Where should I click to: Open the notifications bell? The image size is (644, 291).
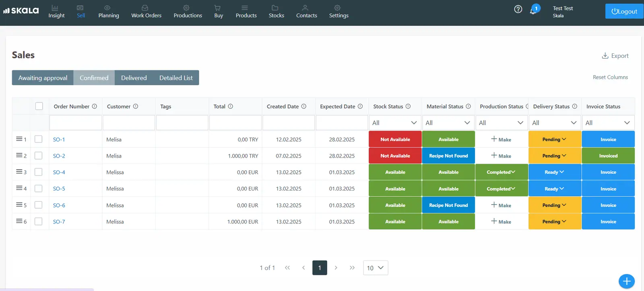point(533,10)
